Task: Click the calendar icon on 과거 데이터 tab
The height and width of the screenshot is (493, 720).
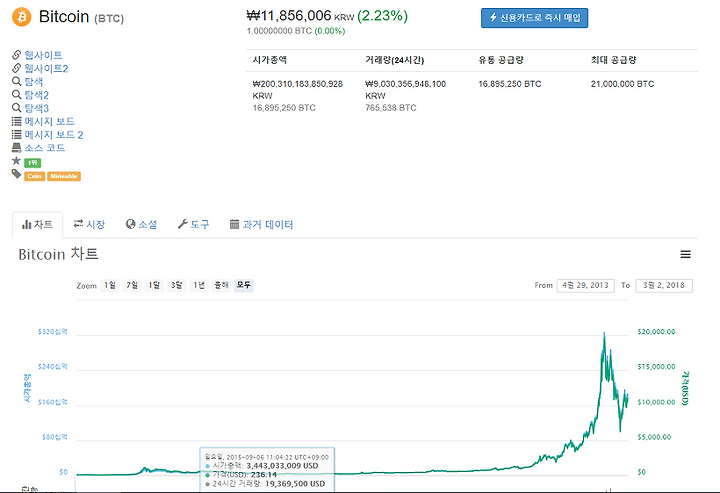Action: point(235,224)
